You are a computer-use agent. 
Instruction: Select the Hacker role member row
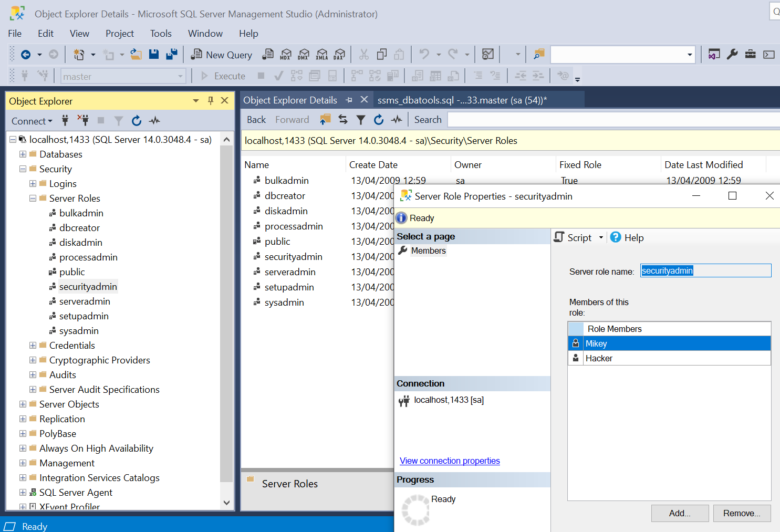click(599, 358)
